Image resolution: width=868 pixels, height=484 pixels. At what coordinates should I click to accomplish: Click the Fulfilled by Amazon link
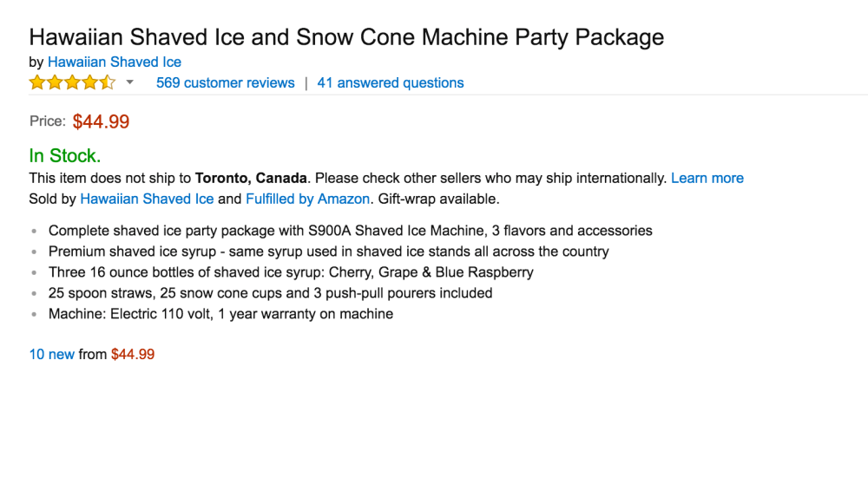(308, 199)
